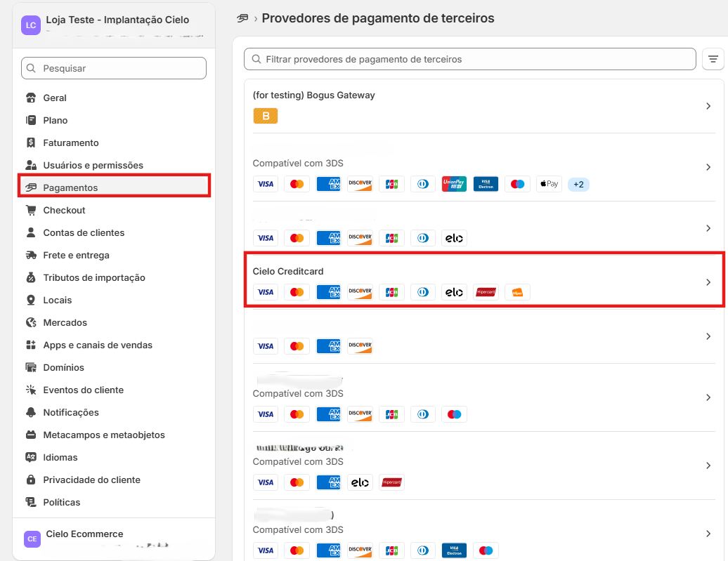Click the CE Cielo Ecommerce avatar

[32, 539]
